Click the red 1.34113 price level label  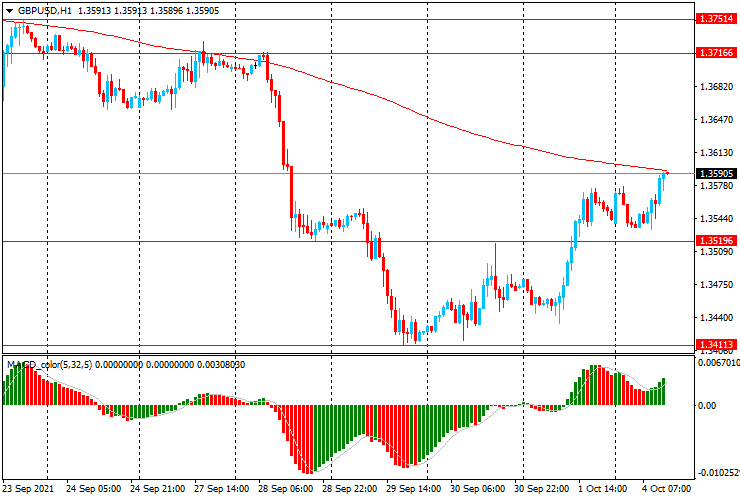tap(716, 345)
